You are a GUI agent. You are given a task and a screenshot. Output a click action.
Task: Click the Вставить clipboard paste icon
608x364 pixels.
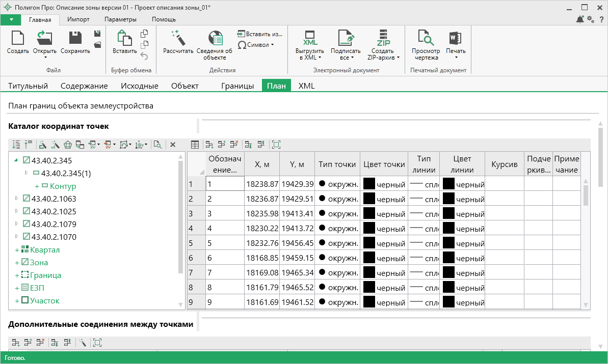pos(124,38)
